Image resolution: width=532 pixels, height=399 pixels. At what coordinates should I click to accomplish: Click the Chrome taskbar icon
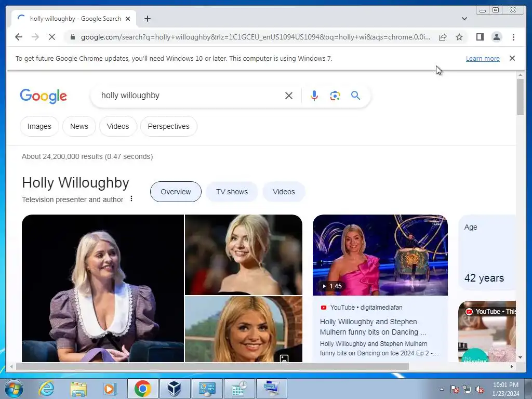pyautogui.click(x=142, y=389)
